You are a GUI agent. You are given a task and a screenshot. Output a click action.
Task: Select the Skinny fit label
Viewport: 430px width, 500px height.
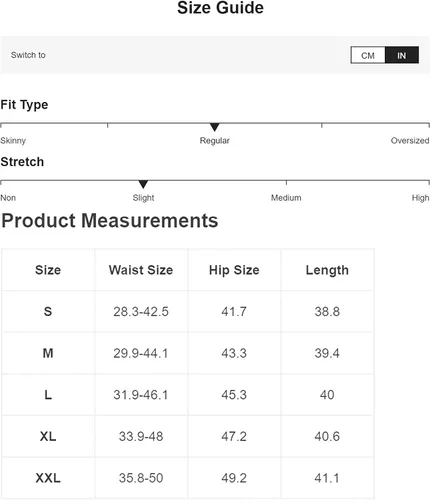coord(13,141)
